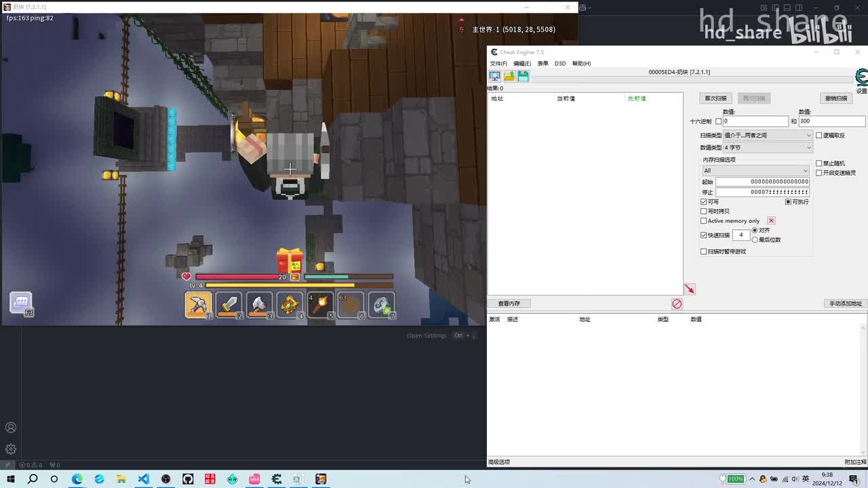Enable the 写时拷贝 copy-on-write checkbox
The width and height of the screenshot is (868, 488).
click(703, 211)
